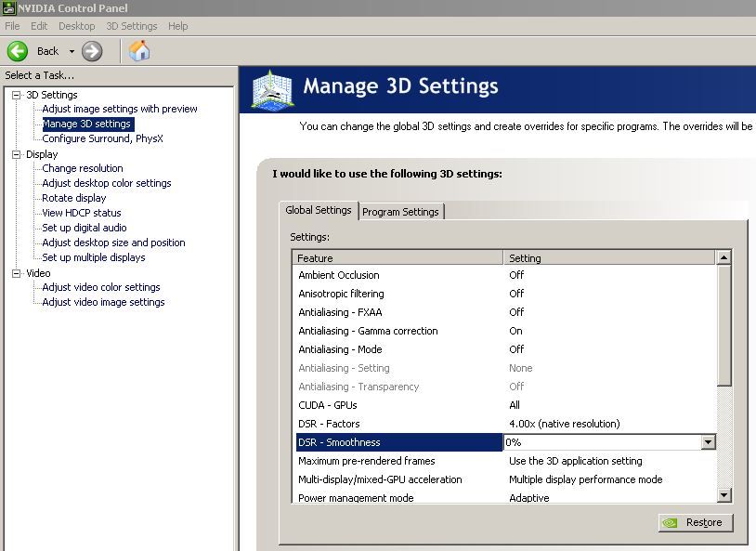
Task: Open the File menu
Action: click(12, 26)
